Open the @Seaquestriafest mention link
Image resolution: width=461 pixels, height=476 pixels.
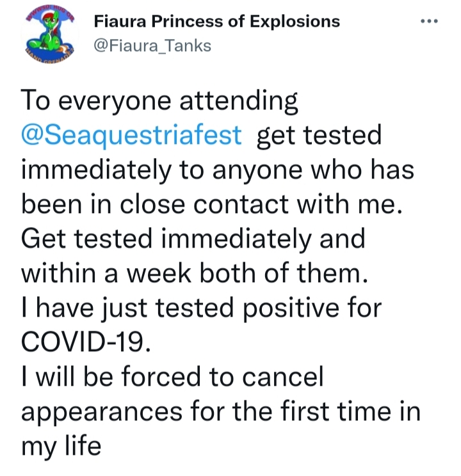pyautogui.click(x=132, y=136)
